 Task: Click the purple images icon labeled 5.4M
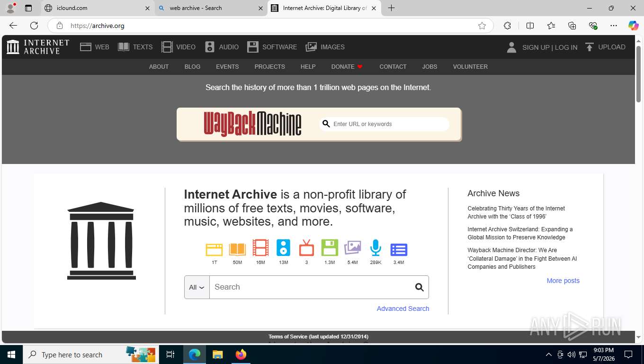pyautogui.click(x=353, y=248)
